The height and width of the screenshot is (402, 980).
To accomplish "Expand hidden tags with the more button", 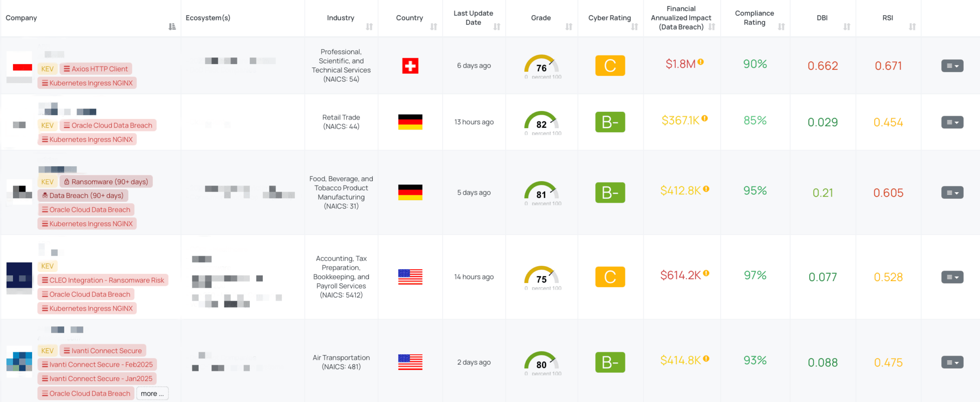I will click(x=152, y=393).
